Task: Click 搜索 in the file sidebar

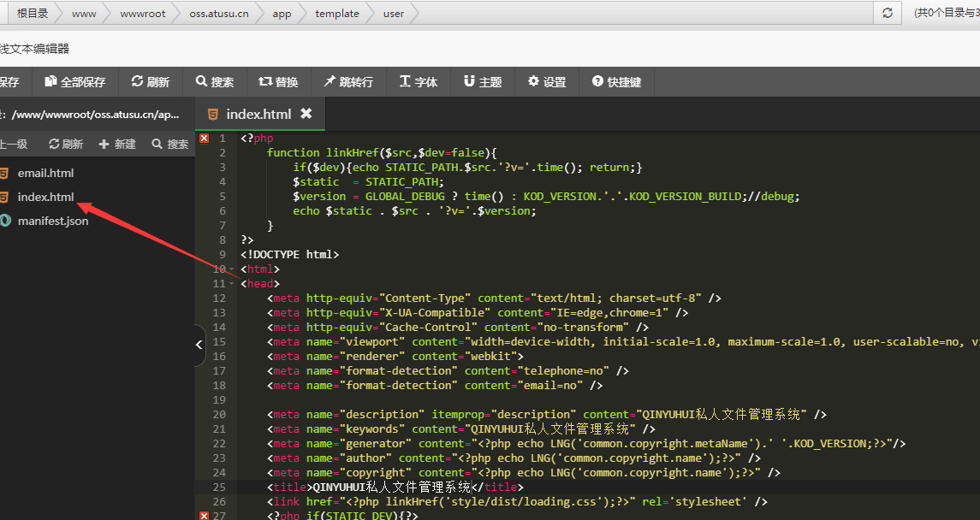Action: [x=170, y=145]
